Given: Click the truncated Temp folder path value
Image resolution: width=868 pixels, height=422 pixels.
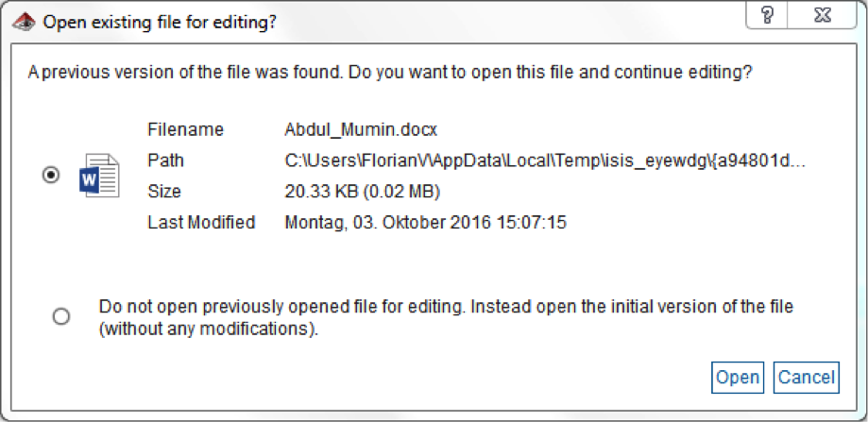Looking at the screenshot, I should pos(544,160).
